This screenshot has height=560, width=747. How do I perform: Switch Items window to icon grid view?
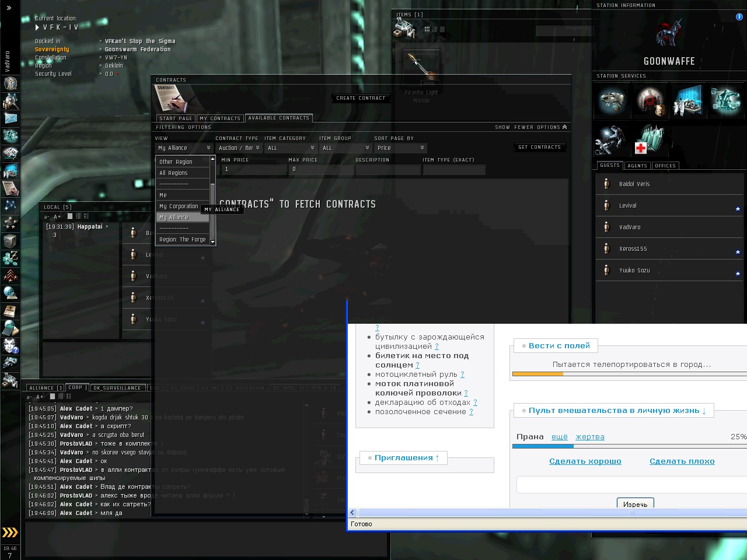point(427,29)
